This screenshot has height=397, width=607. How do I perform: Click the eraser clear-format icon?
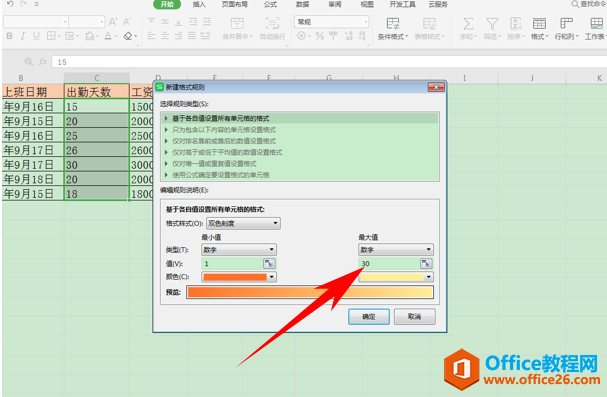(128, 36)
